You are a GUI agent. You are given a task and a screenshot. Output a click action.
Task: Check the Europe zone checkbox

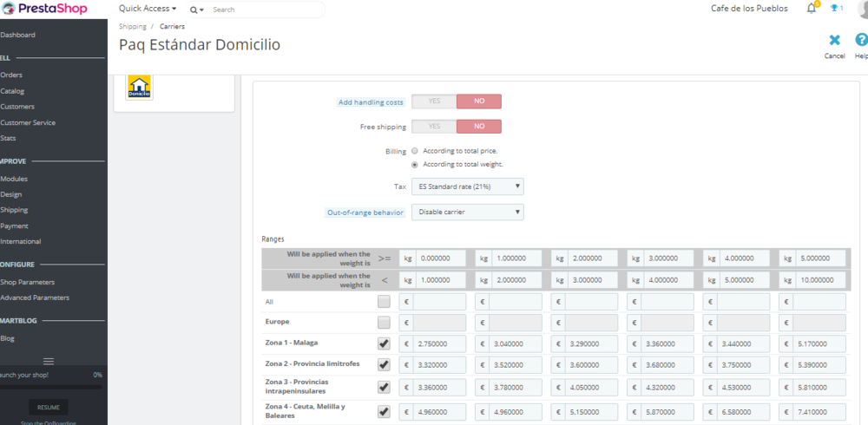pos(384,322)
